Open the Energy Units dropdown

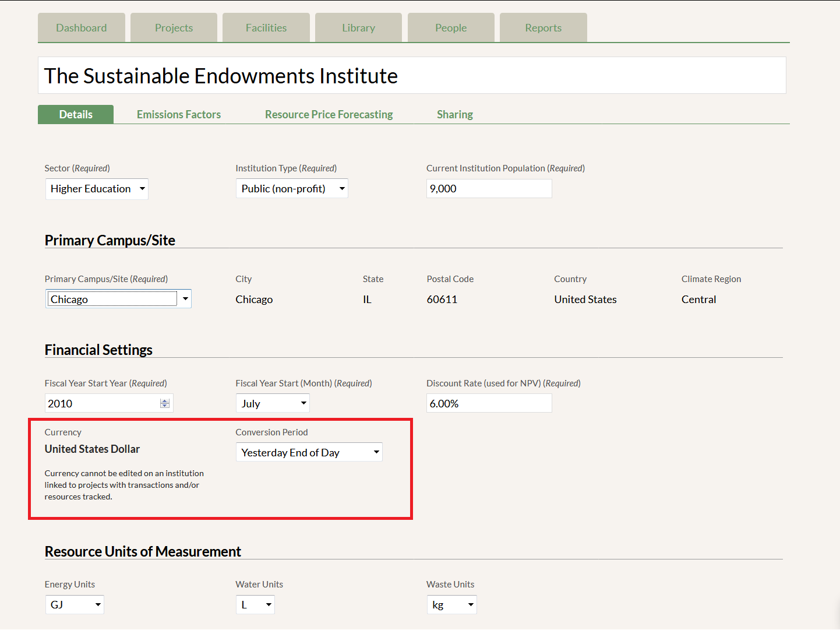[75, 604]
